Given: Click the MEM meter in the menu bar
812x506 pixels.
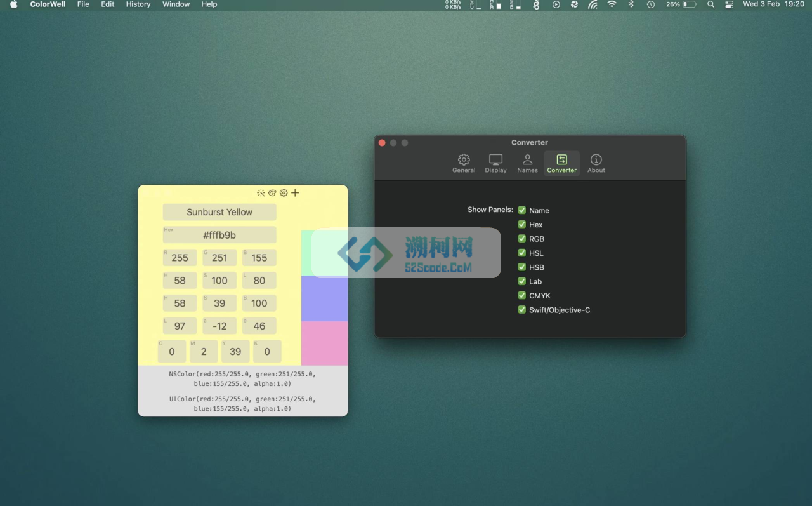Looking at the screenshot, I should (x=495, y=4).
